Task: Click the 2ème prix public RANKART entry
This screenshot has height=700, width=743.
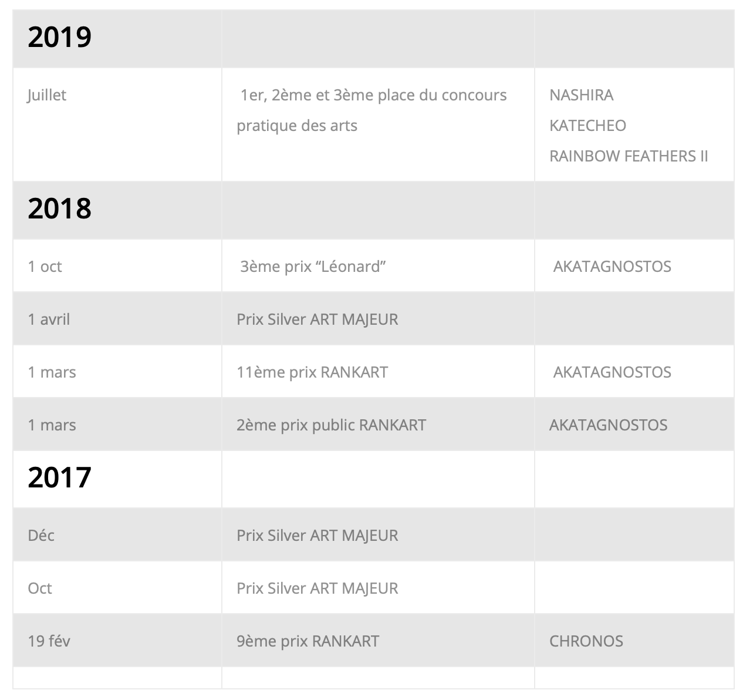Action: [331, 425]
